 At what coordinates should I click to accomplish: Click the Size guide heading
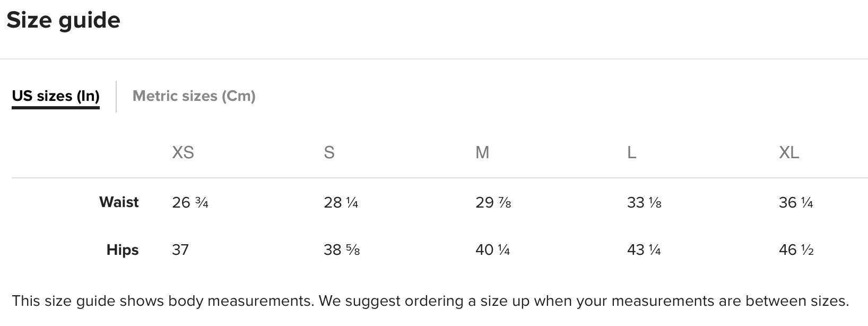[x=63, y=20]
